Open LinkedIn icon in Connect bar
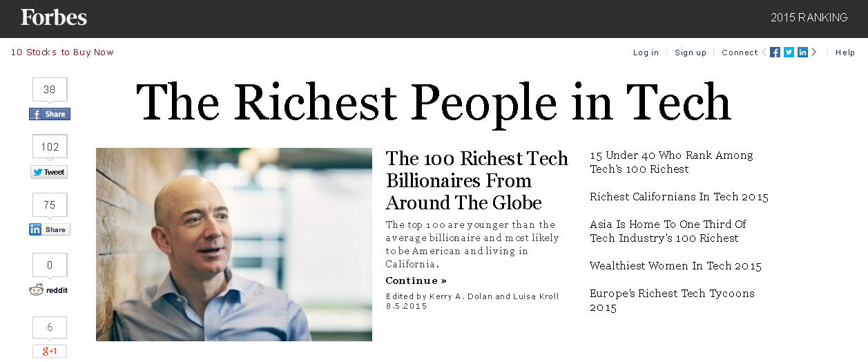The width and height of the screenshot is (868, 362). [x=802, y=53]
